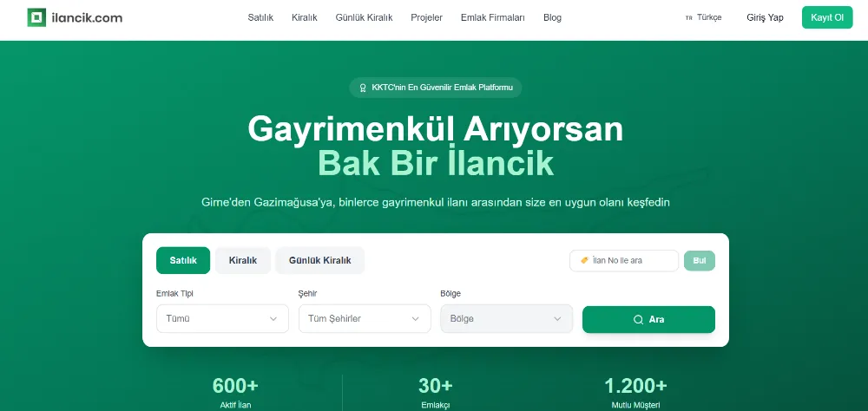Focus the İlan No ile ara field

click(x=632, y=260)
